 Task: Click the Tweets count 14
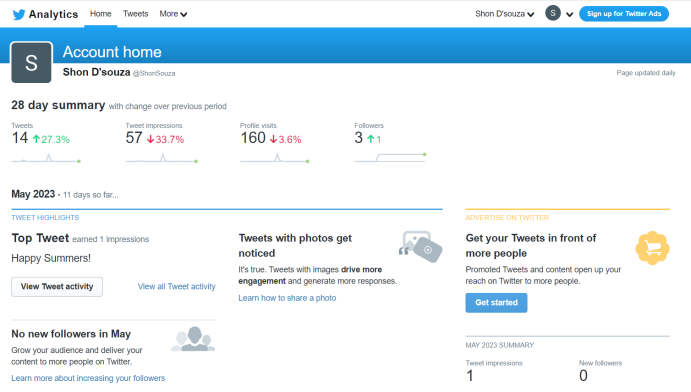(20, 138)
